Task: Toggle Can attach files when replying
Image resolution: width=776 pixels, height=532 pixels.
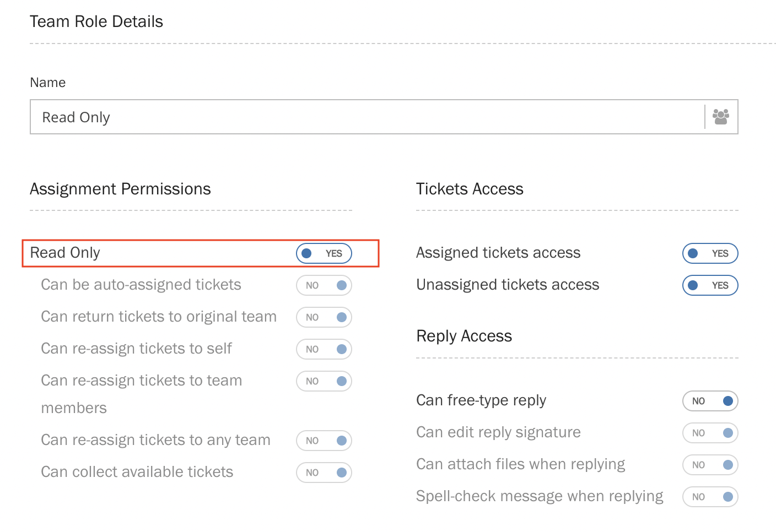Action: [x=710, y=465]
